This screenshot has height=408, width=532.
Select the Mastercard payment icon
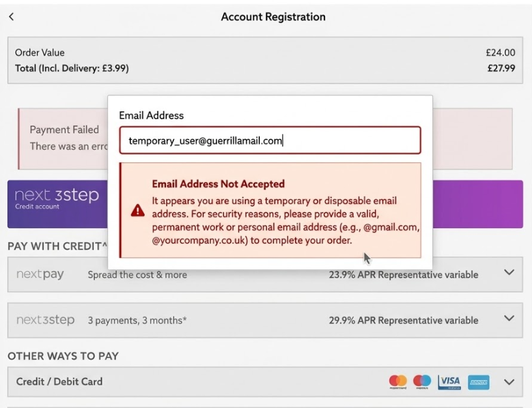[399, 381]
